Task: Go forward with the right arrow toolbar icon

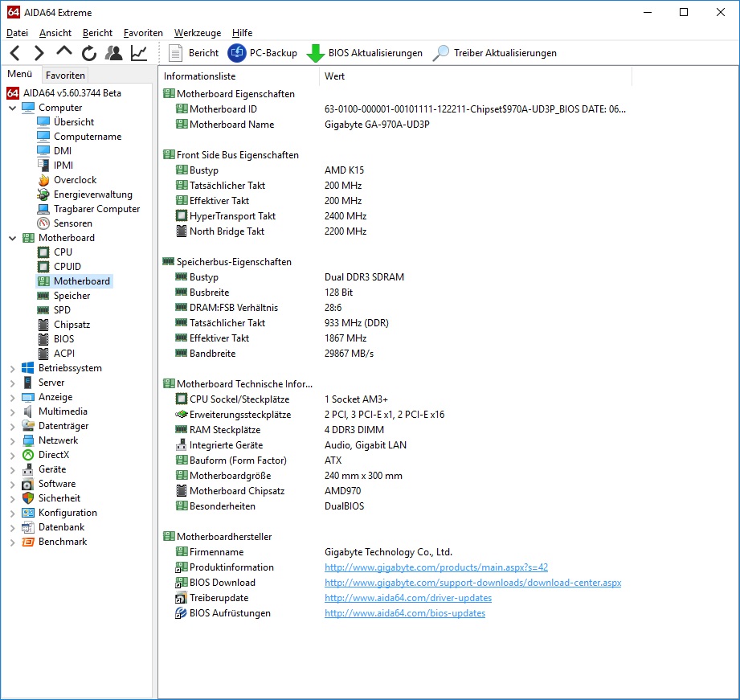Action: pos(39,53)
